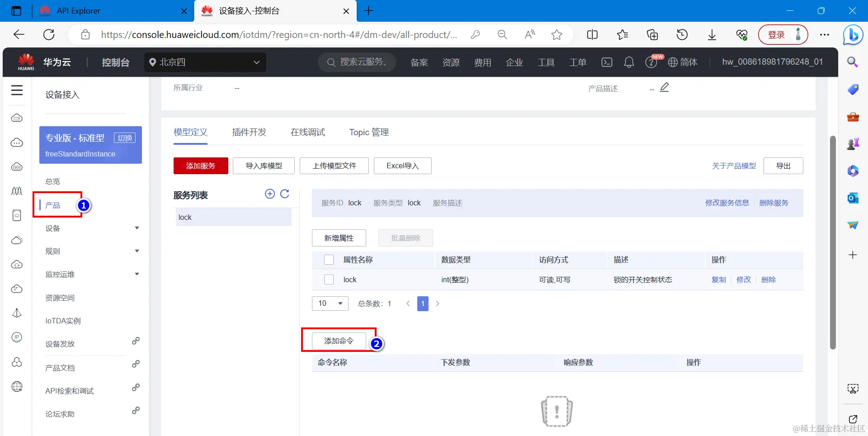The width and height of the screenshot is (868, 436).
Task: Select the 模型定义 tab
Action: click(190, 132)
